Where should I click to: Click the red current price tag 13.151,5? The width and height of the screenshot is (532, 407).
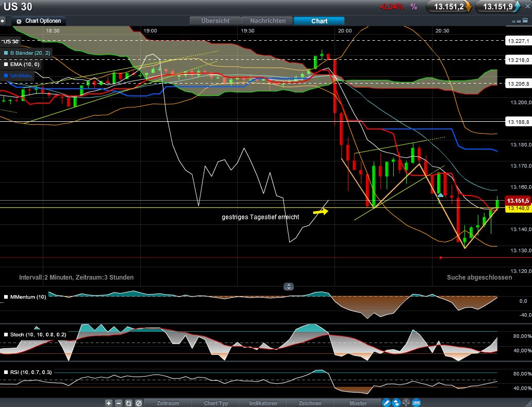pyautogui.click(x=518, y=201)
